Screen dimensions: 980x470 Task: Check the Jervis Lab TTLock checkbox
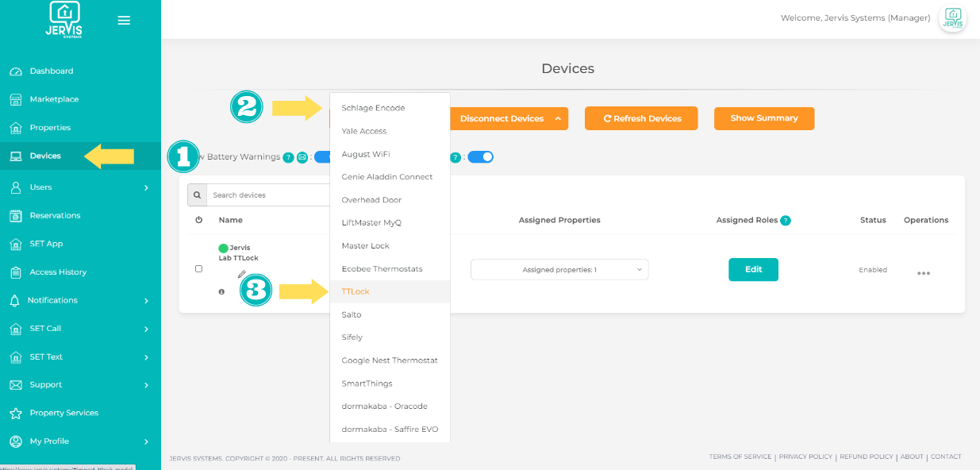point(198,269)
